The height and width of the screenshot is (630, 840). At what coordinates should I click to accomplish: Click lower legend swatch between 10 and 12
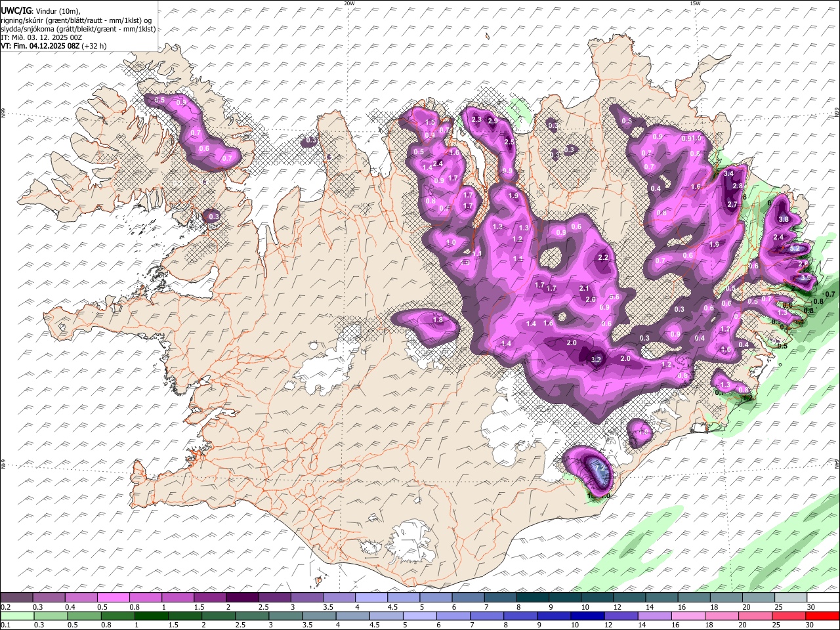click(x=588, y=616)
